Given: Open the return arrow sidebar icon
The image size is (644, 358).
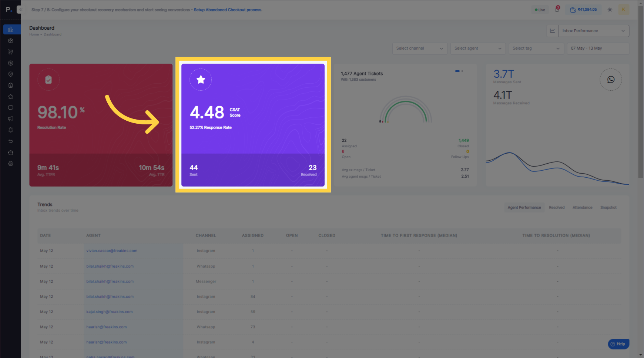Looking at the screenshot, I should click(x=10, y=141).
